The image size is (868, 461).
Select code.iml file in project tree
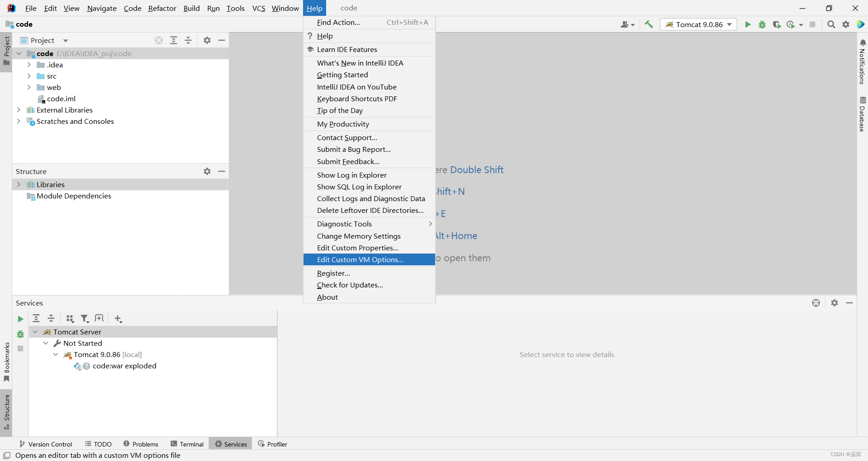(61, 99)
